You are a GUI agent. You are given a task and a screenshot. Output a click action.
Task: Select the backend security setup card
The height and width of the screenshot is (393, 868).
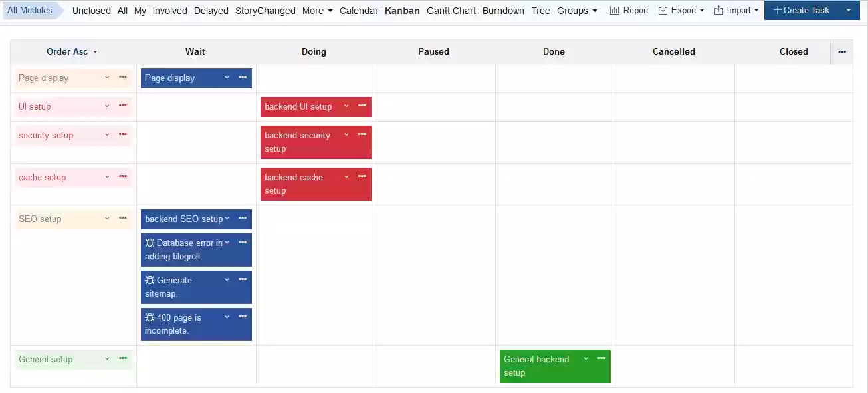(307, 142)
